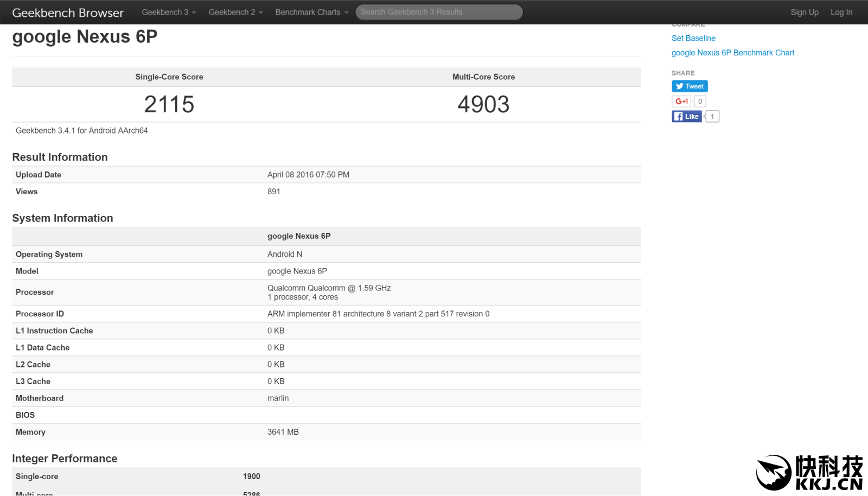Click the Google +1 count bubble

[x=700, y=101]
